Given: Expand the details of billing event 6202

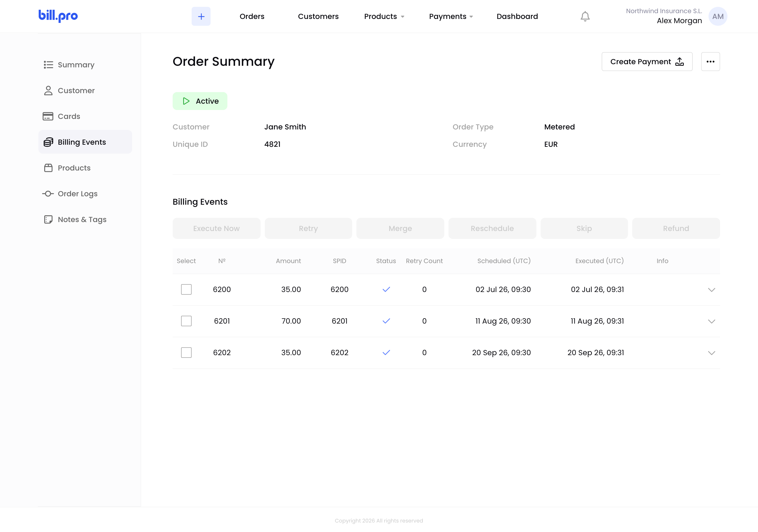Looking at the screenshot, I should point(711,353).
